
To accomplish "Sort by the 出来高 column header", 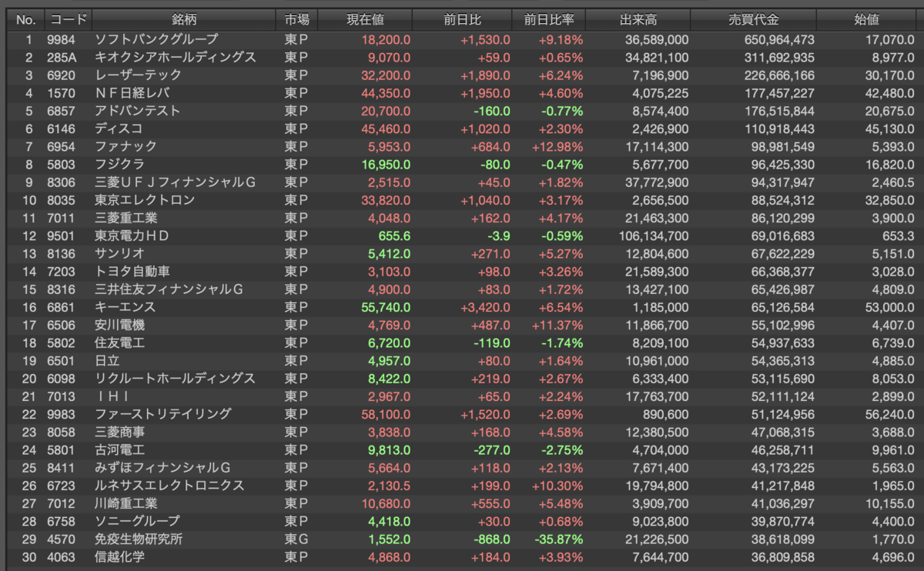I will [638, 19].
